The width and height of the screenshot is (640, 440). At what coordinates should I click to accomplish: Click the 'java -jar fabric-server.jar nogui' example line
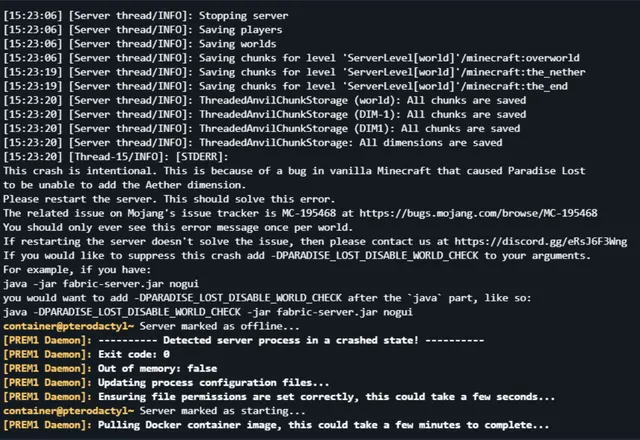click(x=101, y=284)
